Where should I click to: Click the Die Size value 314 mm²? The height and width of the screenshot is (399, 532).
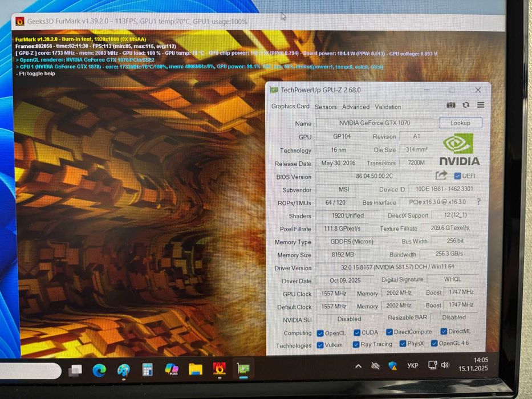tap(417, 149)
